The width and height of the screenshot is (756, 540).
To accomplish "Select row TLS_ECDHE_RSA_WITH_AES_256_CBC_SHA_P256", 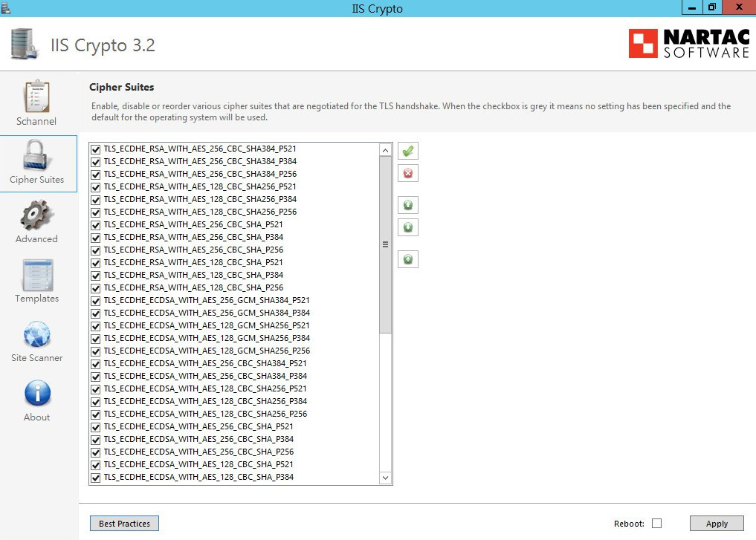I will point(234,250).
